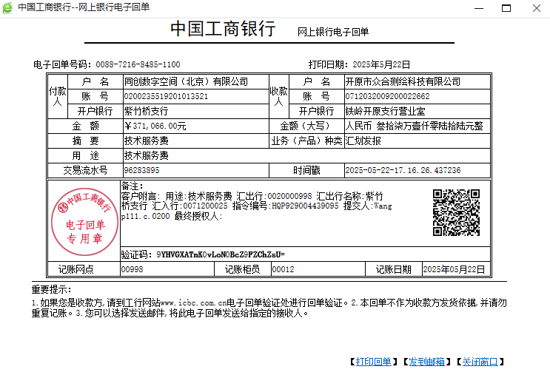Select receipt number 0088-7216-8485-1100
Viewport: 550px width, 392px height.
pos(138,64)
